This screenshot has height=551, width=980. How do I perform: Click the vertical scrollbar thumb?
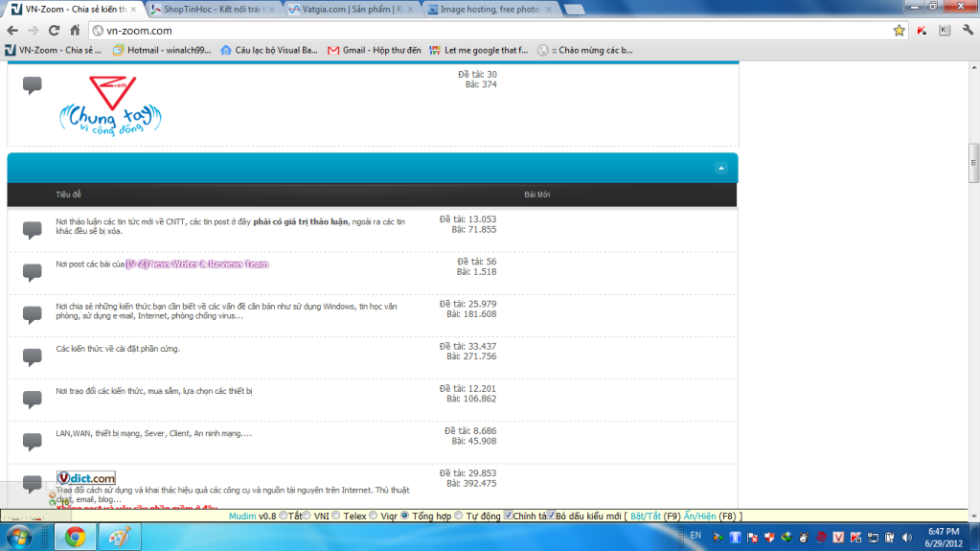pos(973,163)
